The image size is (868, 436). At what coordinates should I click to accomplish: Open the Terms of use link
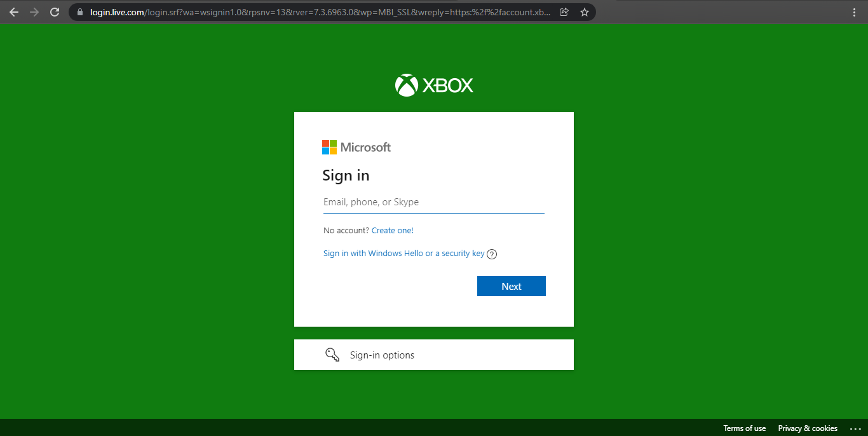point(745,428)
